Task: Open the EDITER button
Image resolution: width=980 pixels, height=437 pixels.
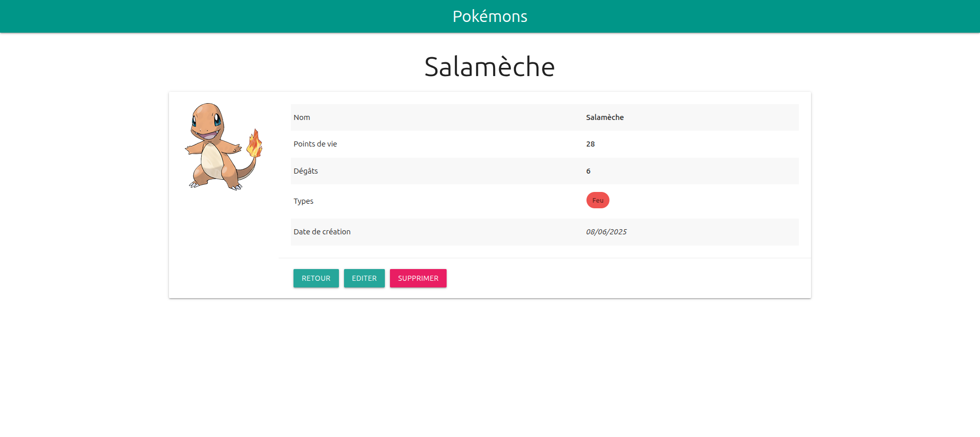Action: pos(364,278)
